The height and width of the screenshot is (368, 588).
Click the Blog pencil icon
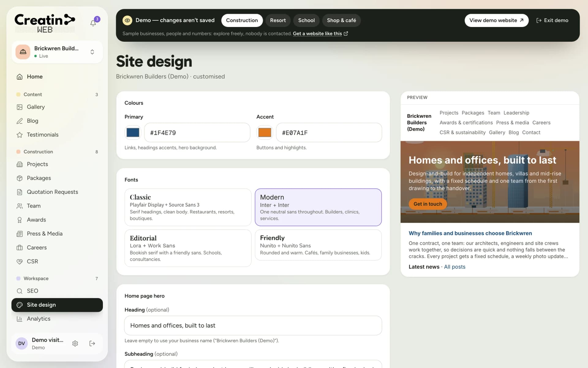coord(20,121)
